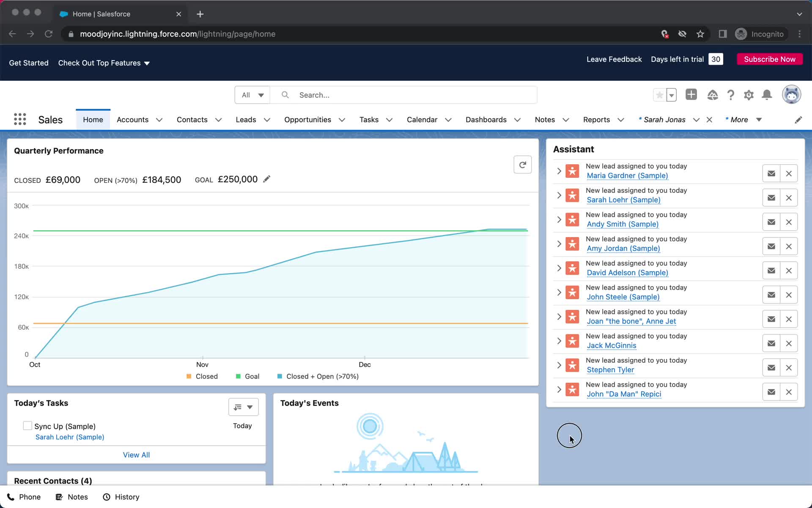Click View All tasks link
This screenshot has width=812, height=508.
click(x=136, y=455)
